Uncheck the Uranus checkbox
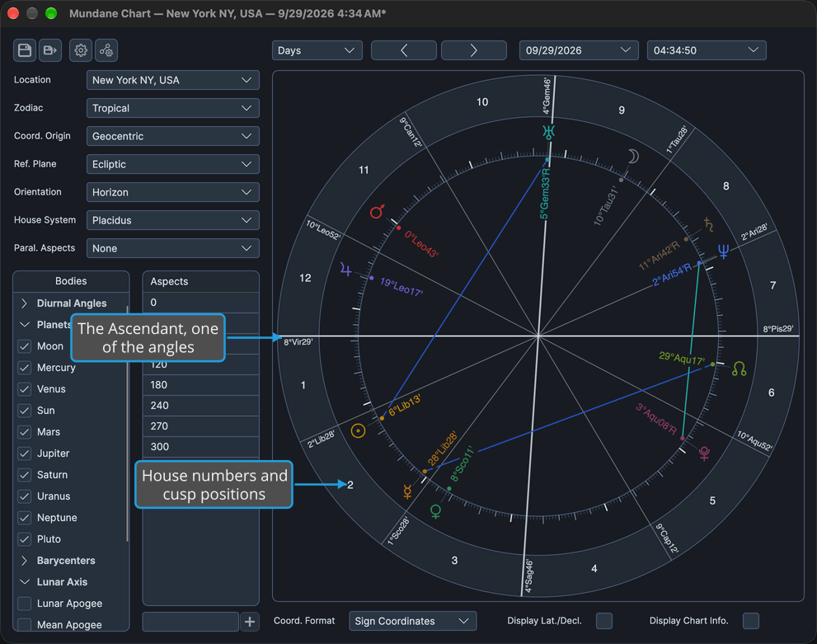817x644 pixels. [25, 496]
